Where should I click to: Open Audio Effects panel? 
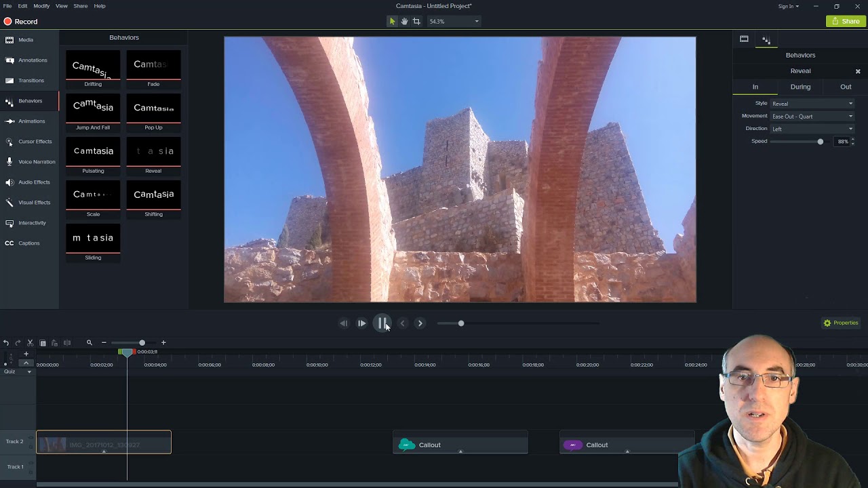[x=29, y=182]
